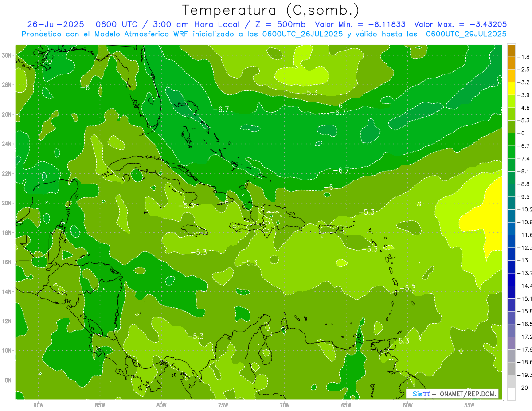Click the 55W longitude label
The height and width of the screenshot is (411, 532).
click(x=469, y=405)
